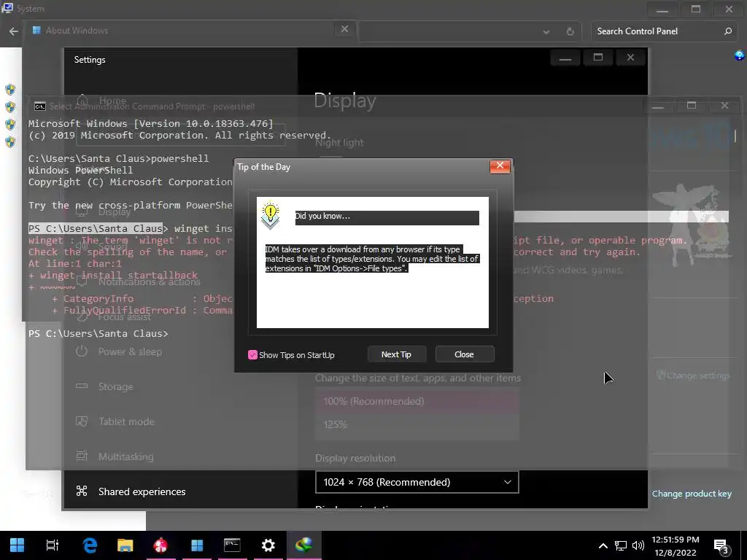Open File Explorer from taskbar
Screen dimensions: 747x560
[125, 545]
